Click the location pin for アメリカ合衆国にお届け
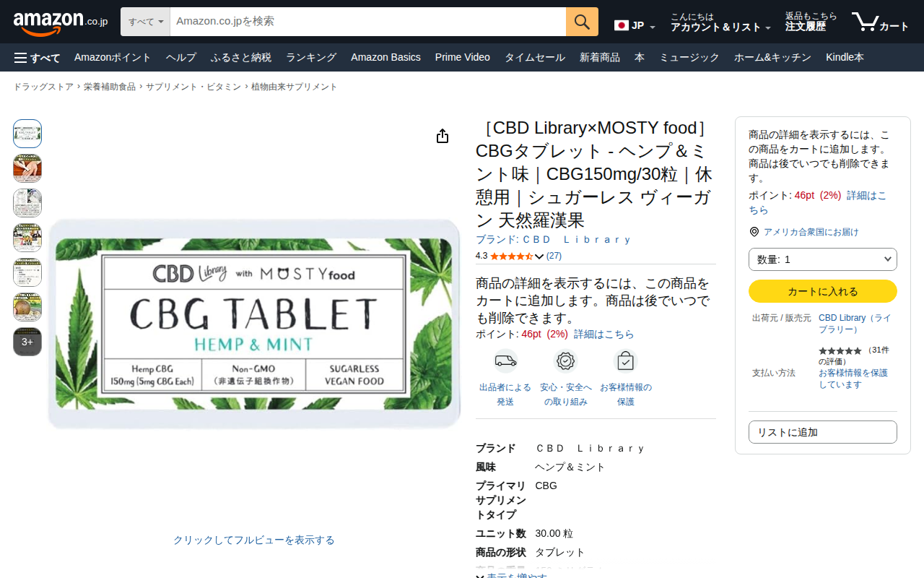This screenshot has width=924, height=578. pos(754,232)
